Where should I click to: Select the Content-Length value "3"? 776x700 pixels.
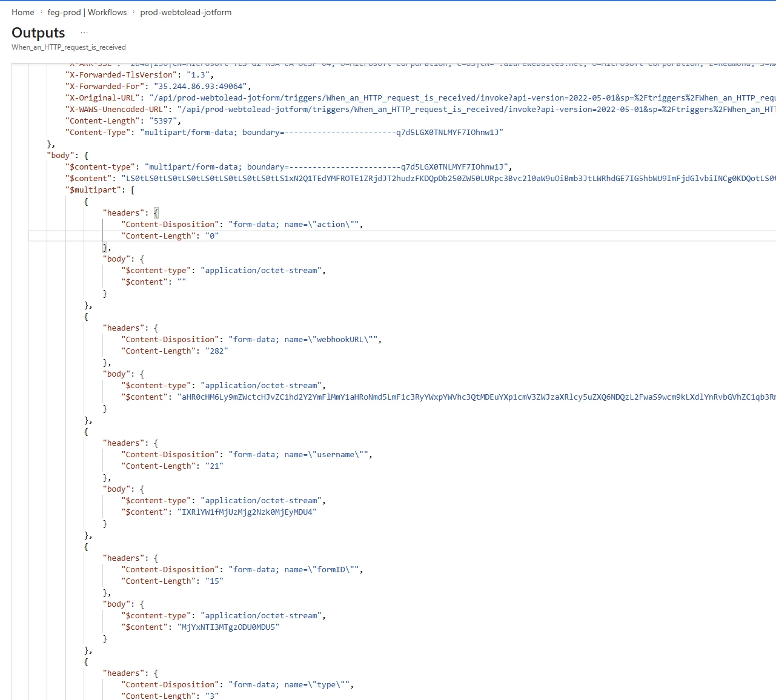pyautogui.click(x=212, y=696)
